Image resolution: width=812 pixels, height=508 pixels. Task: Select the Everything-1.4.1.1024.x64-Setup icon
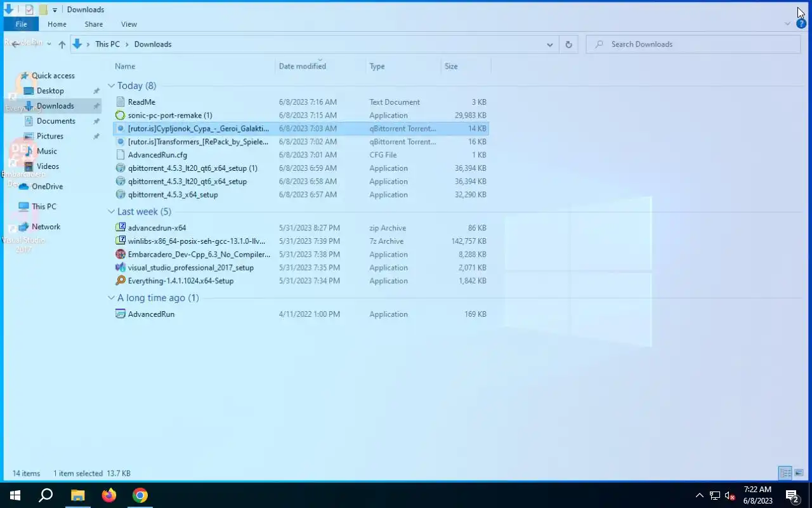pos(121,281)
